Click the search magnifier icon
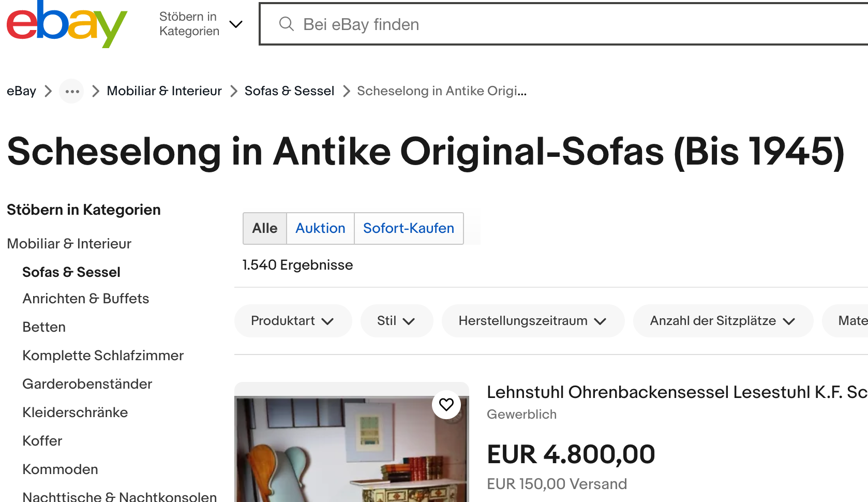Viewport: 868px width, 502px height. point(286,24)
